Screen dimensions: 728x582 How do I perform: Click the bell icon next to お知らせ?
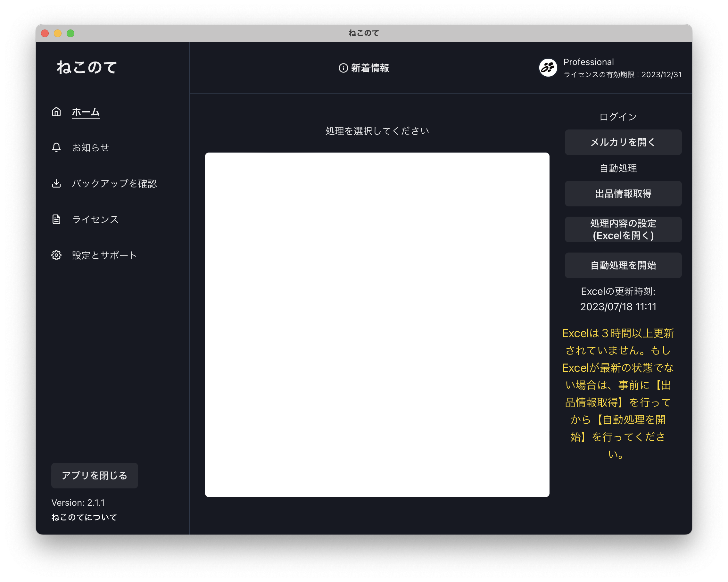pos(56,148)
